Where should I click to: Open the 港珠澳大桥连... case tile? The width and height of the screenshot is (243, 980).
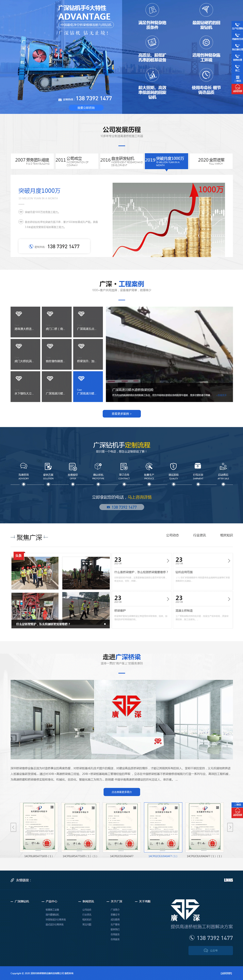(x=25, y=322)
